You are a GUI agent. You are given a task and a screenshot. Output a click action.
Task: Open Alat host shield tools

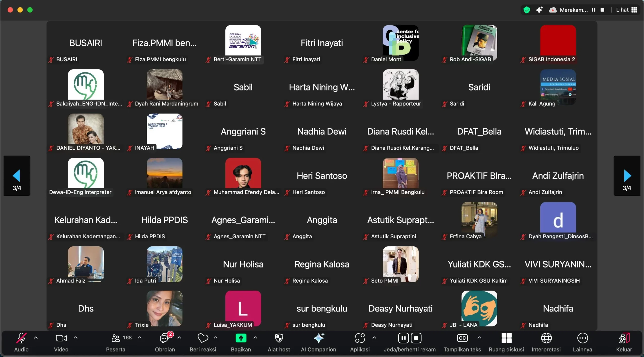click(279, 338)
